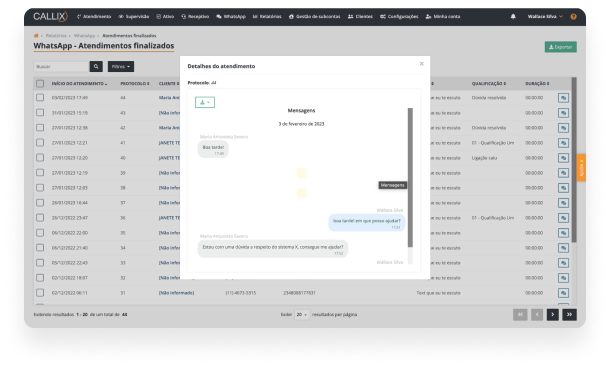Open the Configurações menu
The image size is (610, 368).
point(399,16)
